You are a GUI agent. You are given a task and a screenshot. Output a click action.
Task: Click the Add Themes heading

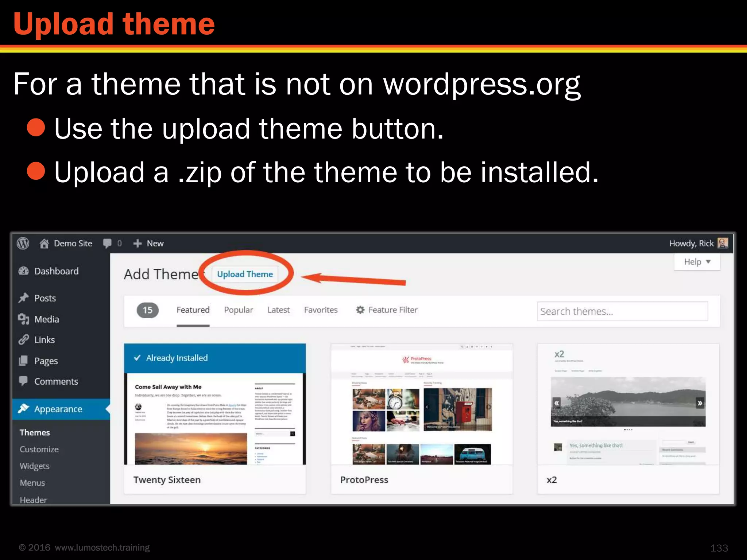coord(163,274)
